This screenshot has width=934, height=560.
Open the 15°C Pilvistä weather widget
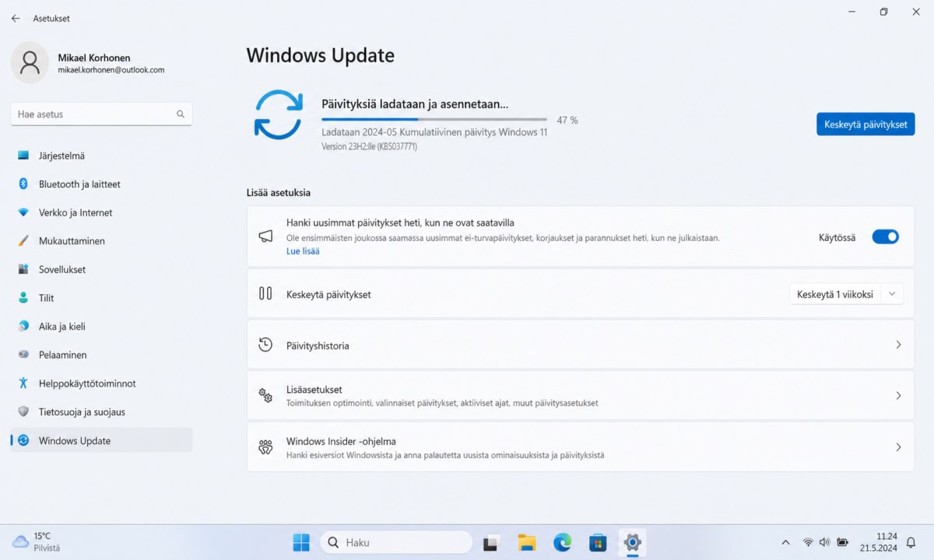pyautogui.click(x=37, y=542)
